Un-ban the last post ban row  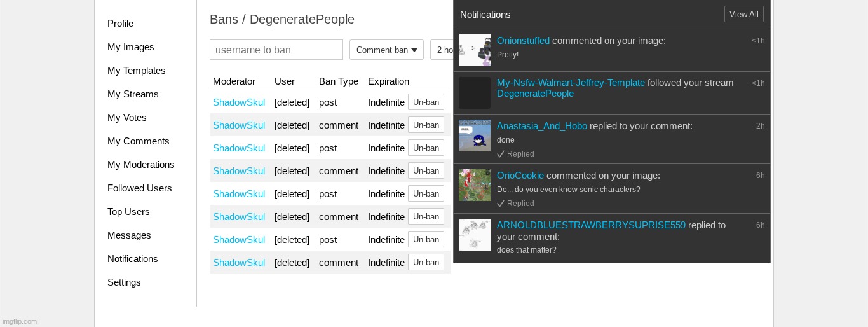426,239
